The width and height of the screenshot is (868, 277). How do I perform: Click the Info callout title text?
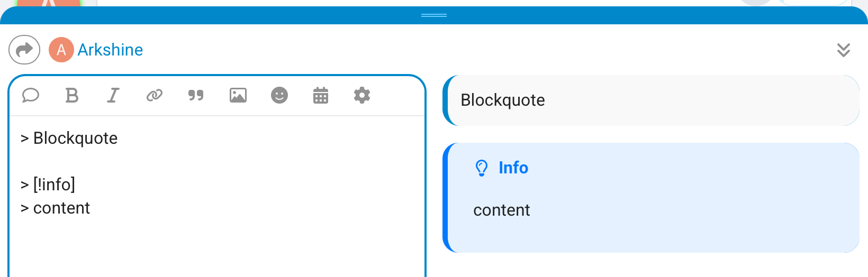(x=513, y=168)
